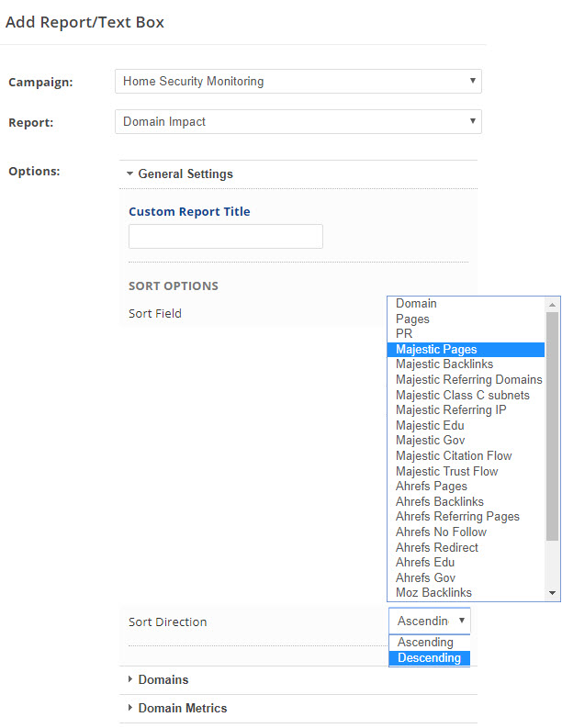562x728 pixels.
Task: Expand the Domains section
Action: [x=163, y=680]
